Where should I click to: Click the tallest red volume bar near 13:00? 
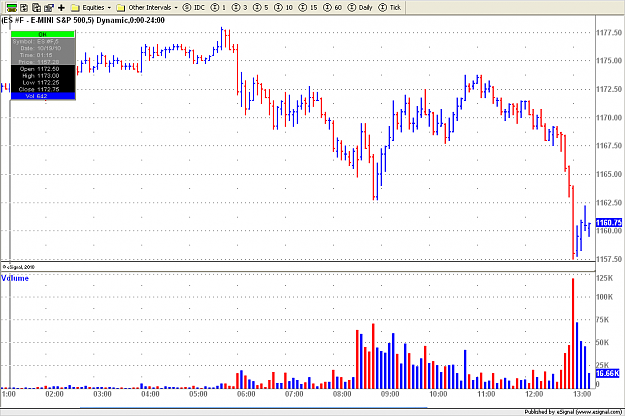[573, 334]
